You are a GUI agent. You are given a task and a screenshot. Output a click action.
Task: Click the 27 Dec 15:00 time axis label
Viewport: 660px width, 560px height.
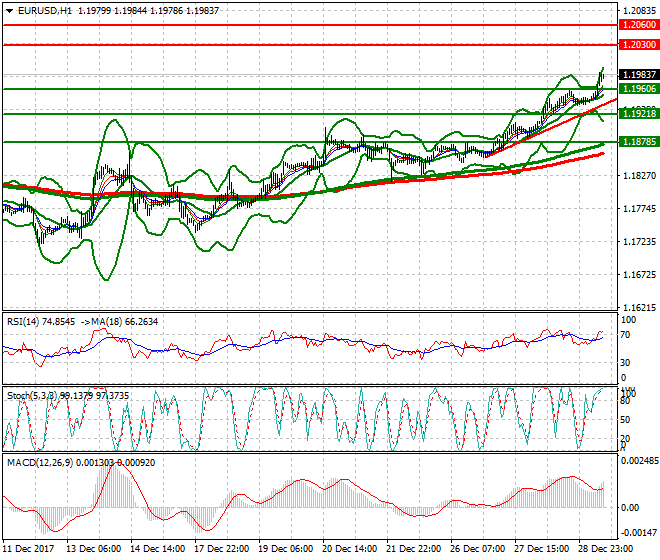(541, 549)
